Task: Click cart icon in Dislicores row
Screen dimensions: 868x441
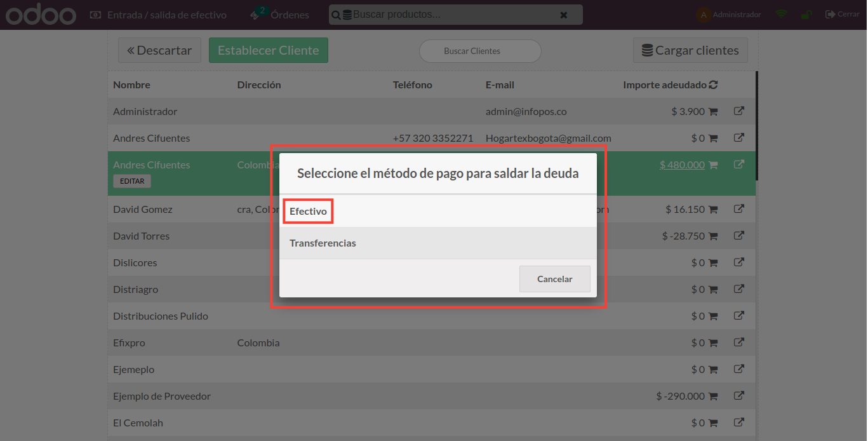Action: click(712, 263)
